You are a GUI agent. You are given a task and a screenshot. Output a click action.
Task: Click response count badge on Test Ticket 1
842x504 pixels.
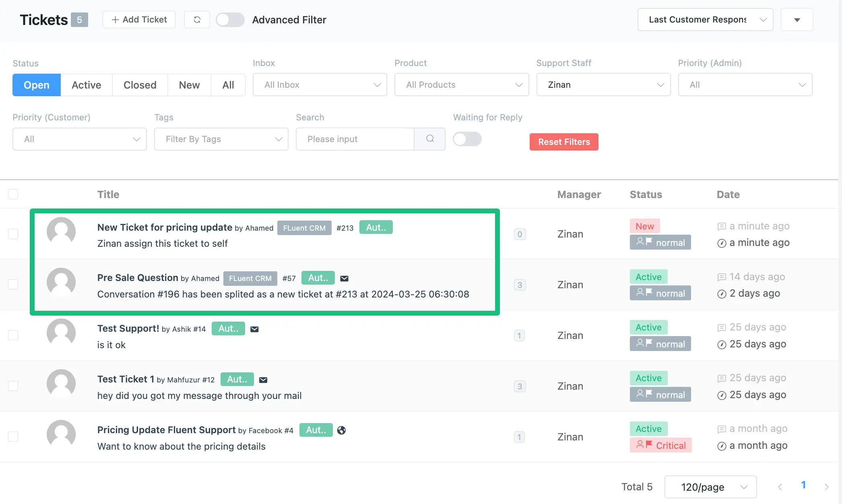tap(520, 386)
